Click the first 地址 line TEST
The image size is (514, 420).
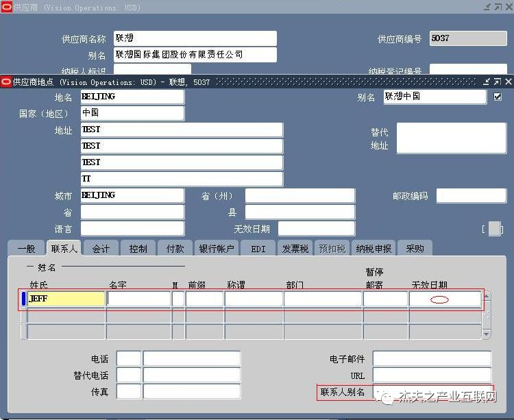point(182,129)
